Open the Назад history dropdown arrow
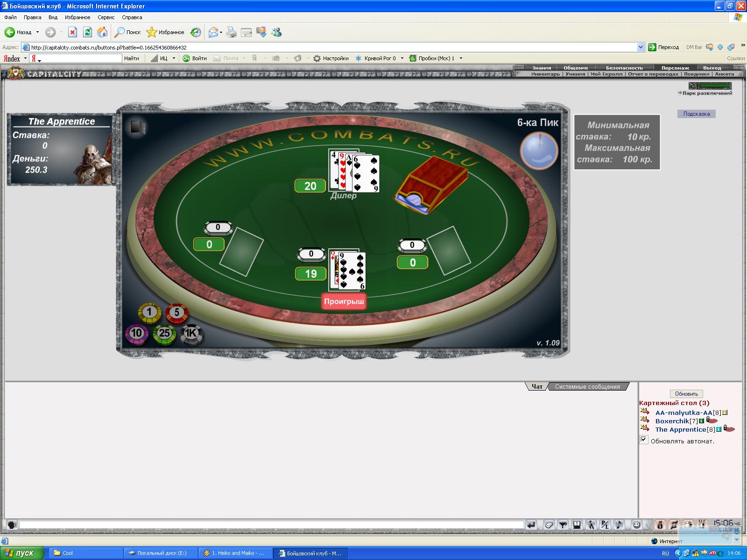The width and height of the screenshot is (747, 560). coord(37,32)
